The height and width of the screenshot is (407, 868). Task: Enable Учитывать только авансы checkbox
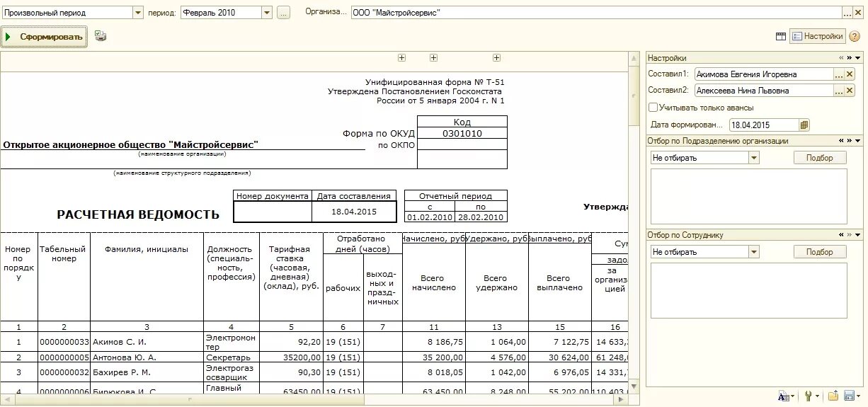(x=653, y=108)
